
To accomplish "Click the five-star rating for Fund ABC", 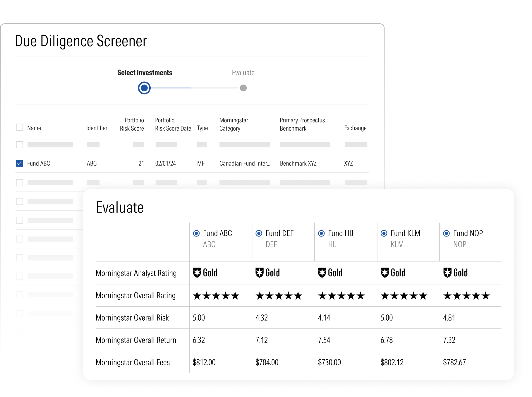I will 216,296.
